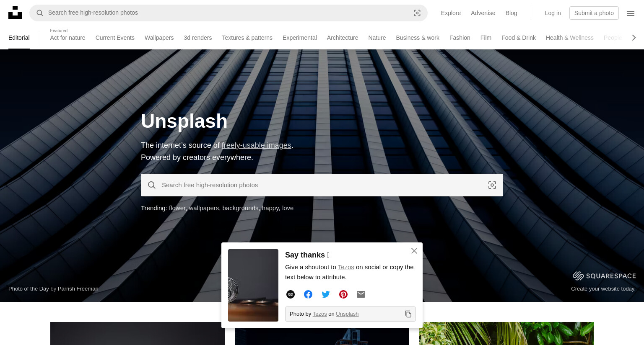Open Photo of the Day link
Screen dimensions: 644x345
click(29, 288)
